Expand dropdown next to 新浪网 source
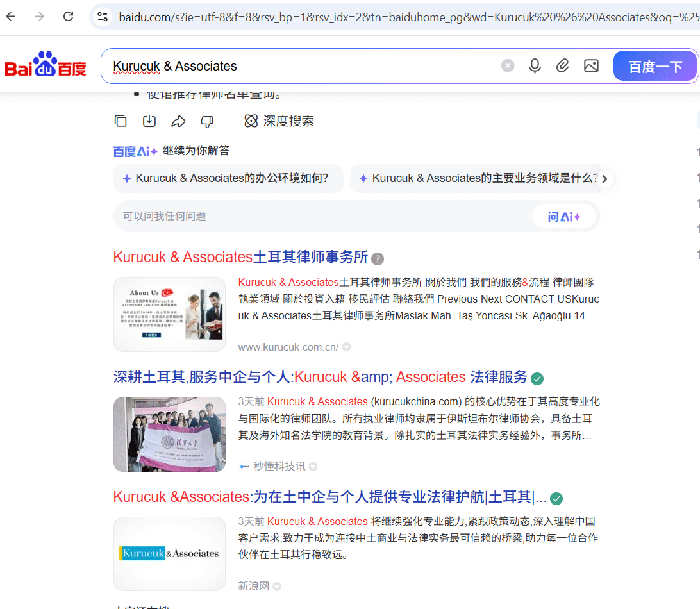Screen dimensions: 700x609 277,587
